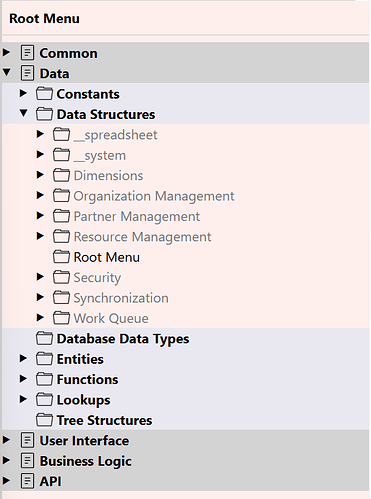Image resolution: width=371 pixels, height=499 pixels.
Task: Expand the Dimensions folder arrow
Action: point(40,175)
